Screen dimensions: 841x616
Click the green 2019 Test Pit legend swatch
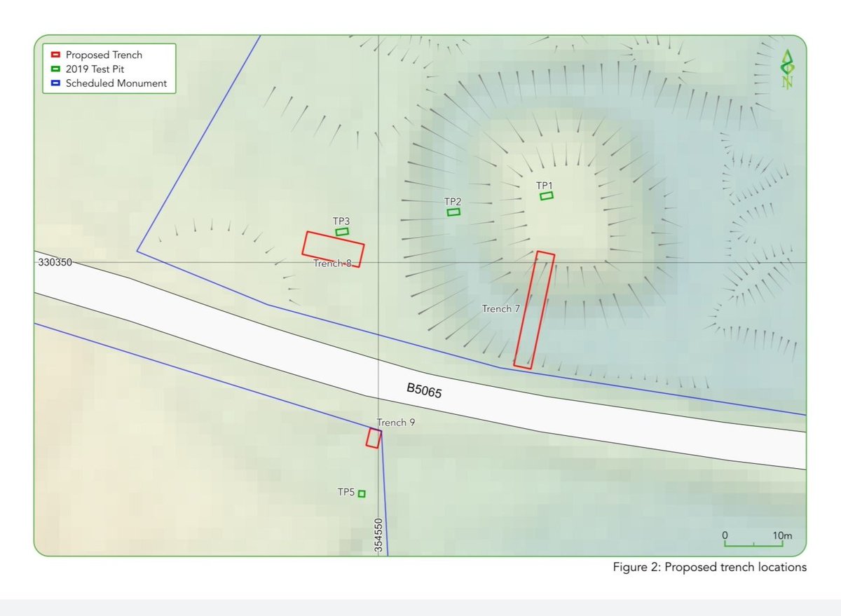[x=55, y=69]
